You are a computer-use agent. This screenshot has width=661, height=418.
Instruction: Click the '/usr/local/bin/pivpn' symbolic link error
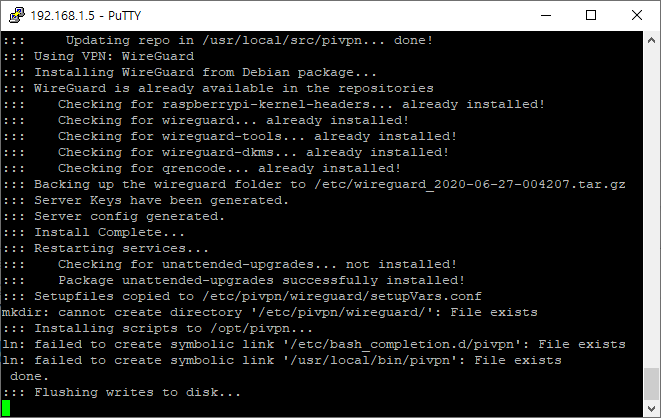tap(282, 360)
